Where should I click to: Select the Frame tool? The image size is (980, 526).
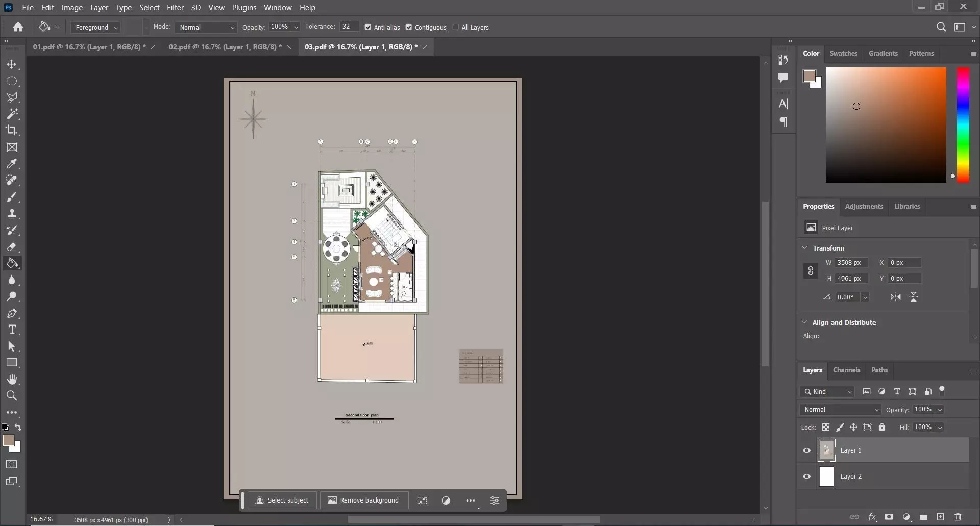coord(12,147)
